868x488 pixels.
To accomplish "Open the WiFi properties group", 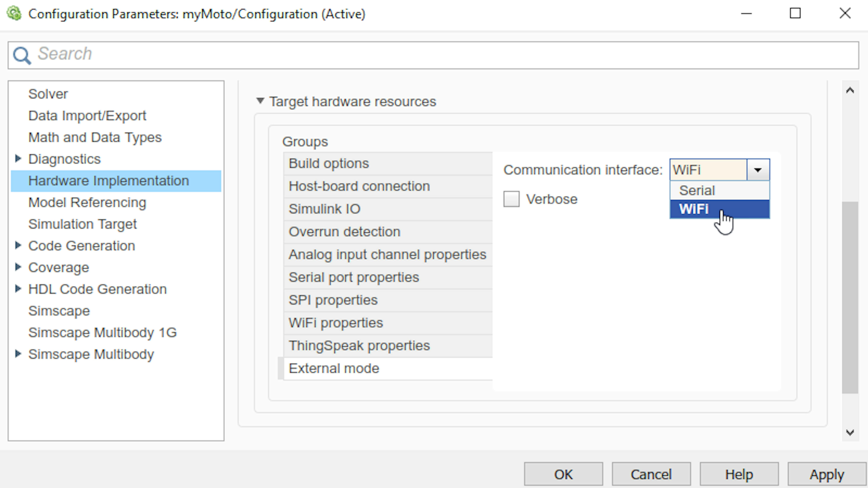I will tap(388, 323).
